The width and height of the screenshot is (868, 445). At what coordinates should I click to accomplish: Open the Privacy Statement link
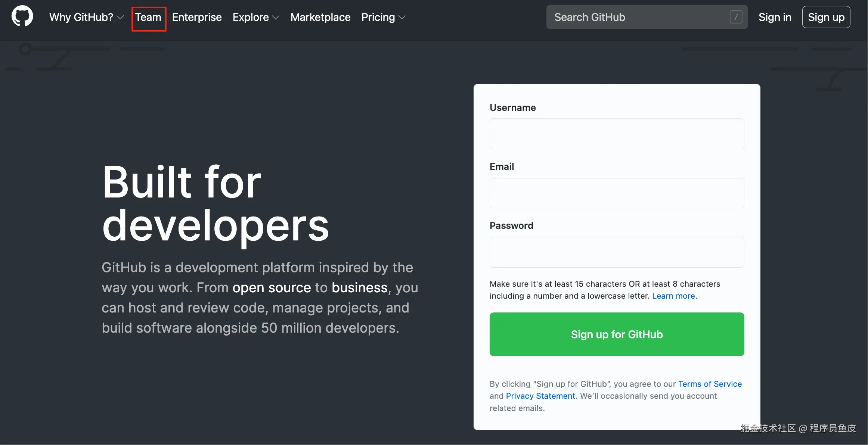pyautogui.click(x=540, y=396)
